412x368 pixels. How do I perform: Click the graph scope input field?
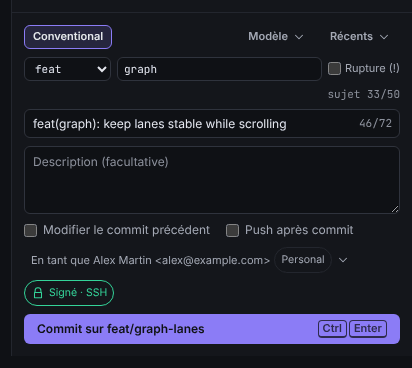[x=219, y=69]
